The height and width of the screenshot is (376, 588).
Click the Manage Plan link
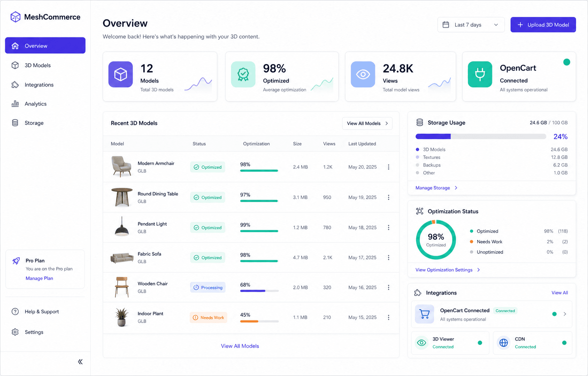[x=39, y=278]
